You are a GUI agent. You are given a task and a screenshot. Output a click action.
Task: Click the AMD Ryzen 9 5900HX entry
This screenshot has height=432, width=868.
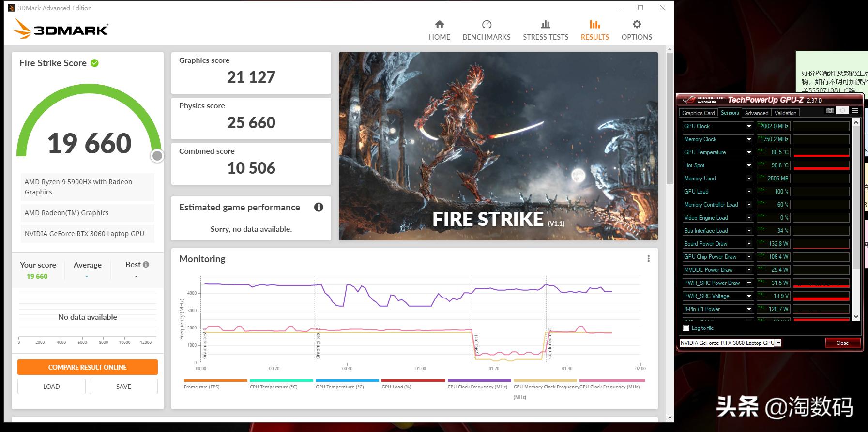[x=88, y=187]
